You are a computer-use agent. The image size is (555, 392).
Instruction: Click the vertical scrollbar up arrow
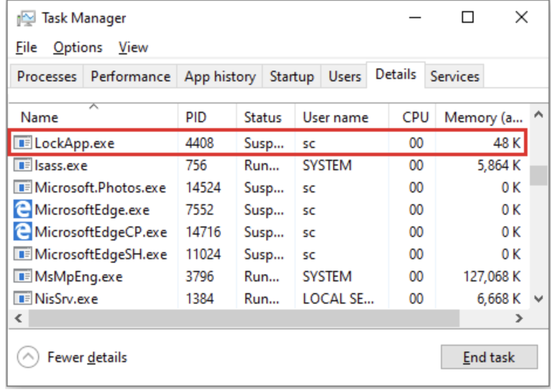click(539, 114)
